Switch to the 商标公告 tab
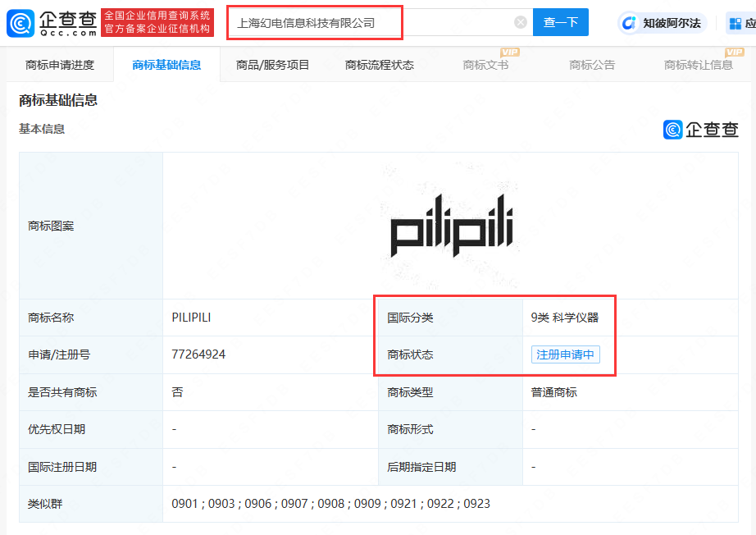 tap(592, 65)
